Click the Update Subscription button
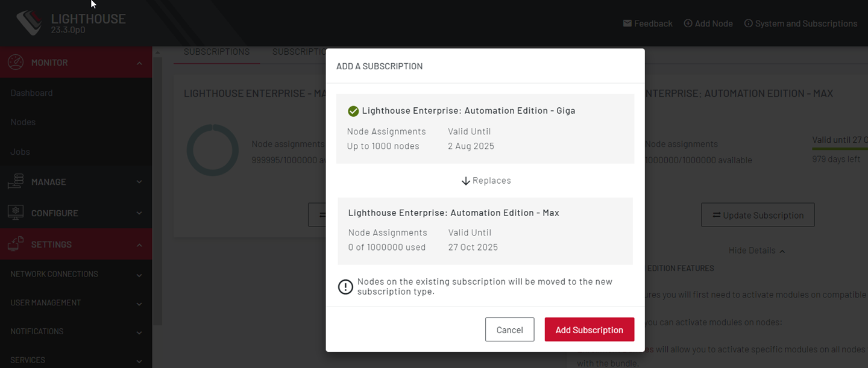 coord(758,215)
